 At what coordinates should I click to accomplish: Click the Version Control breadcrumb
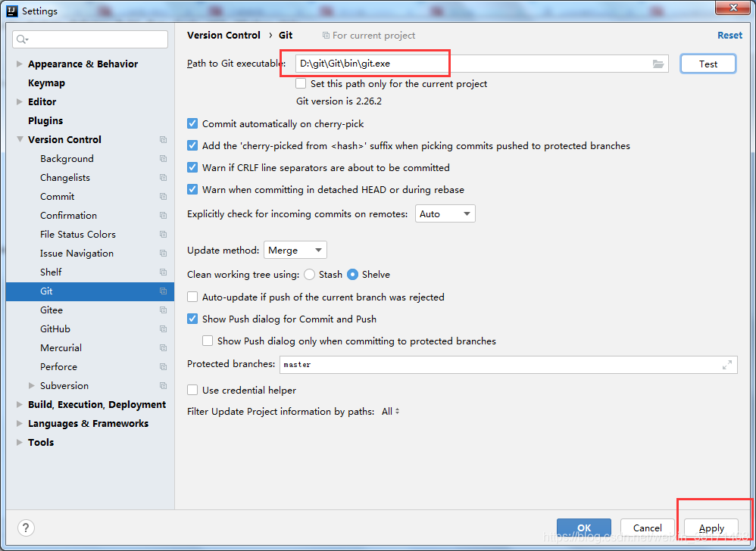coord(223,35)
